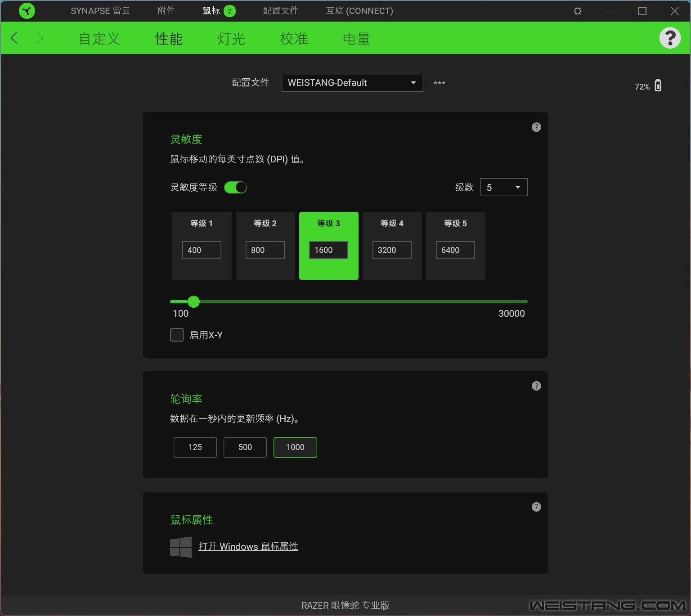Click the 3200 DPI input field
The height and width of the screenshot is (616, 691).
tap(392, 250)
